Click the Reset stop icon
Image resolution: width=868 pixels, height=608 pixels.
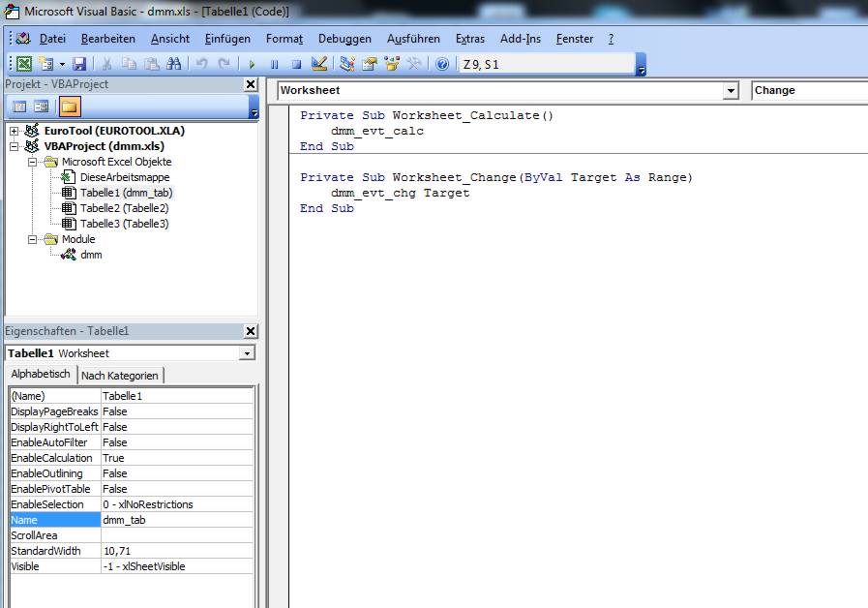[x=296, y=64]
